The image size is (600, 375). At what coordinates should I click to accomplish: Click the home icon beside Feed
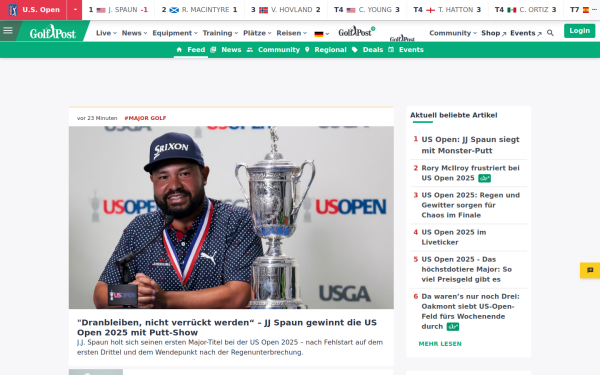pos(179,50)
